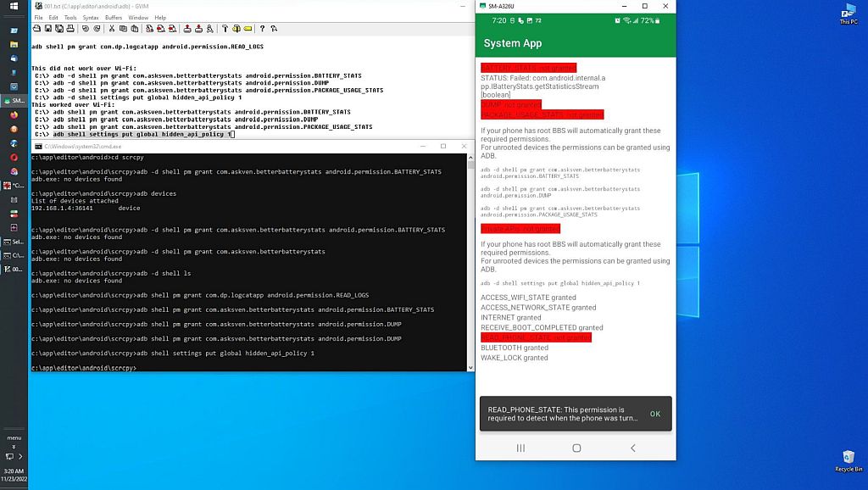This screenshot has height=490, width=868.
Task: Click the Find and Replace icon in GVIM
Action: [x=149, y=28]
